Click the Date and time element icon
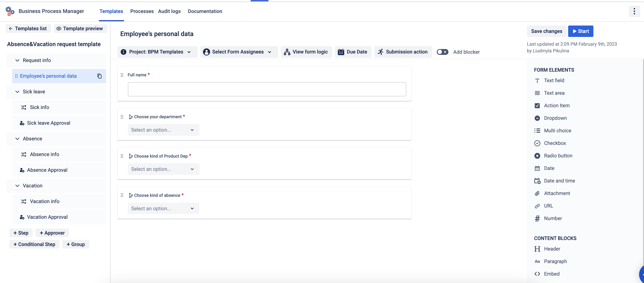 click(x=537, y=181)
